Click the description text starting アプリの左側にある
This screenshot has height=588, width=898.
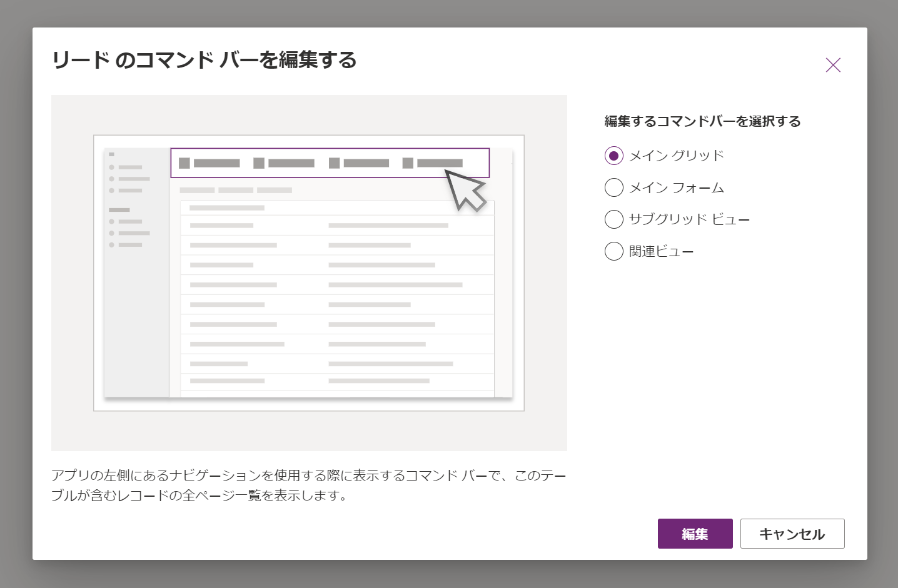pyautogui.click(x=309, y=486)
